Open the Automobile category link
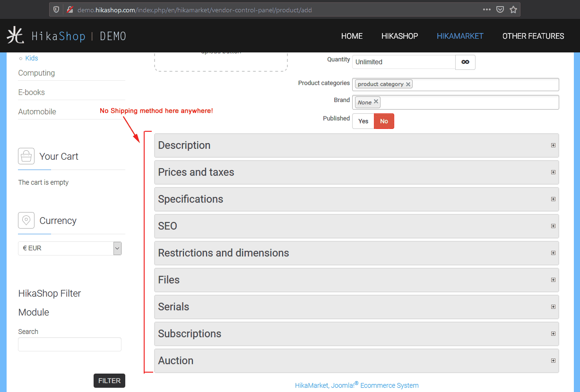Screen dimensions: 580x392 click(37, 111)
